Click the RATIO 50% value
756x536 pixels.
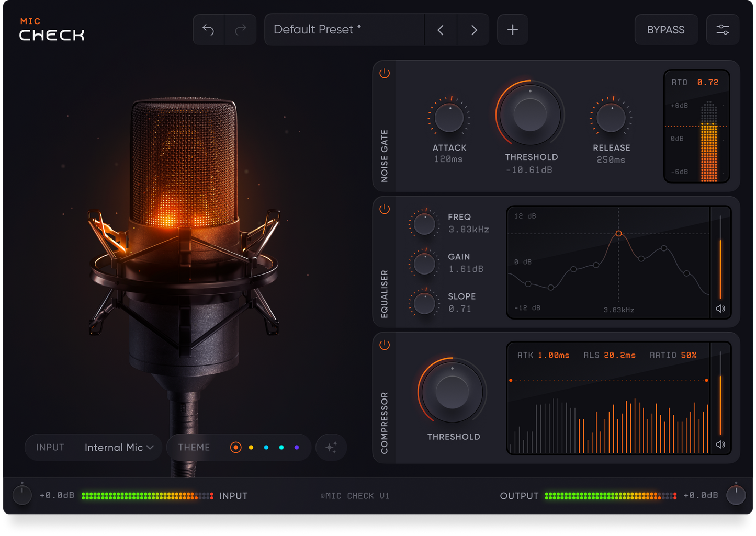pos(689,355)
